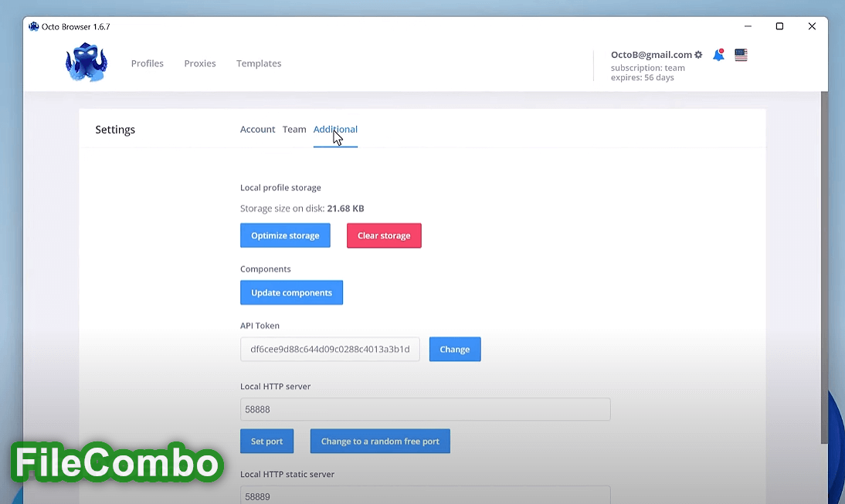The height and width of the screenshot is (504, 845).
Task: Change the API token
Action: [455, 349]
